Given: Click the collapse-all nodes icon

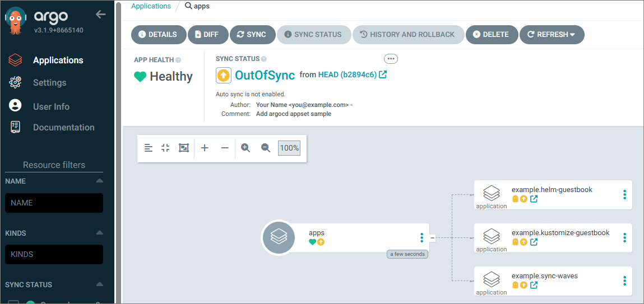Looking at the screenshot, I should point(165,148).
